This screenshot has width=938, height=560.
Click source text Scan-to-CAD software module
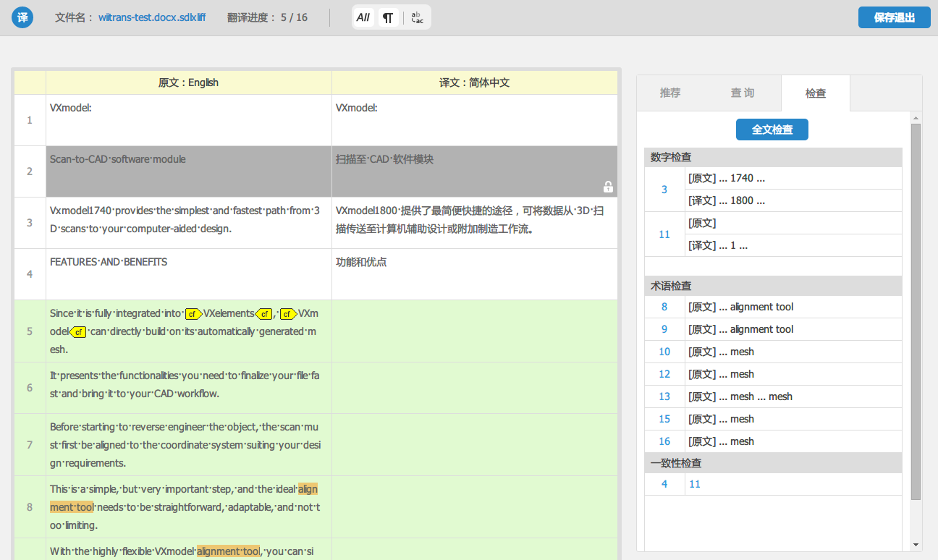point(118,159)
